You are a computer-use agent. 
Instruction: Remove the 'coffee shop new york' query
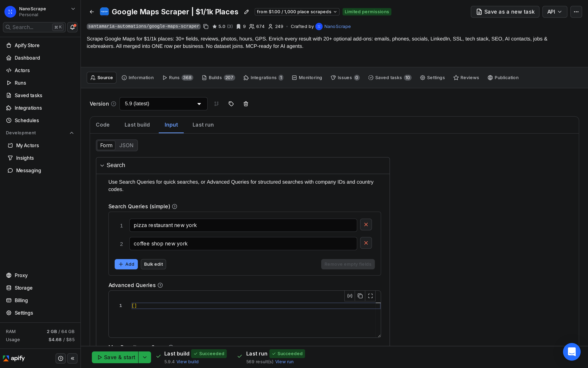(366, 243)
